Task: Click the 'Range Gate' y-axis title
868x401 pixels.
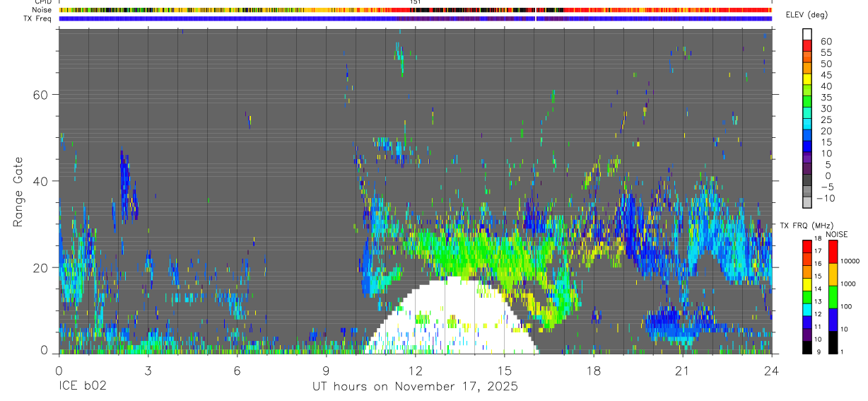Action: tap(19, 192)
